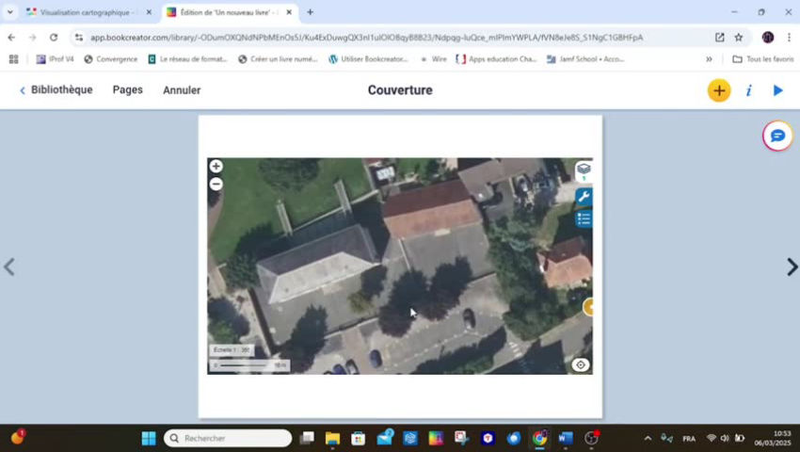The height and width of the screenshot is (452, 800).
Task: Open the map wrench tools
Action: click(x=584, y=197)
